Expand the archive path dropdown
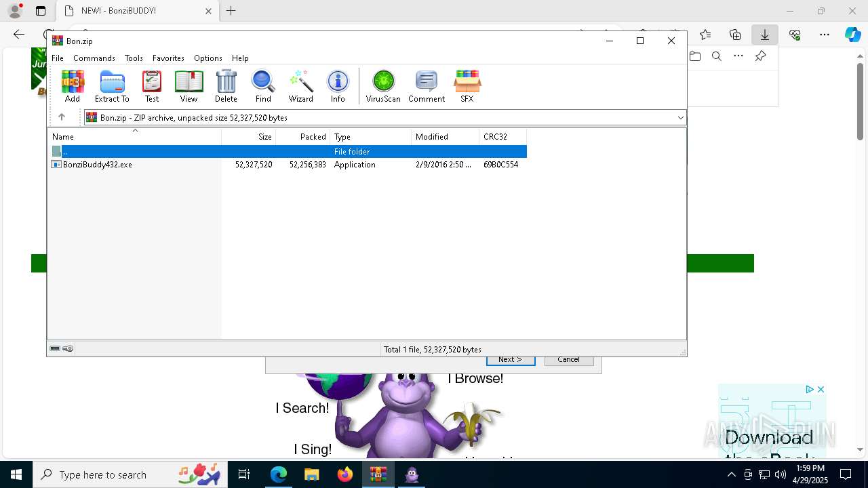The height and width of the screenshot is (488, 868). 680,118
